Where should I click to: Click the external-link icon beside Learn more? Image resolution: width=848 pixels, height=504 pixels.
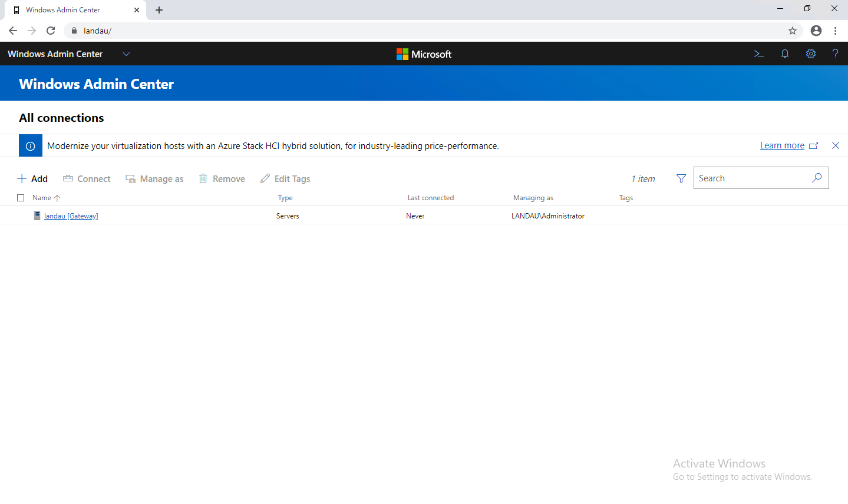(814, 145)
